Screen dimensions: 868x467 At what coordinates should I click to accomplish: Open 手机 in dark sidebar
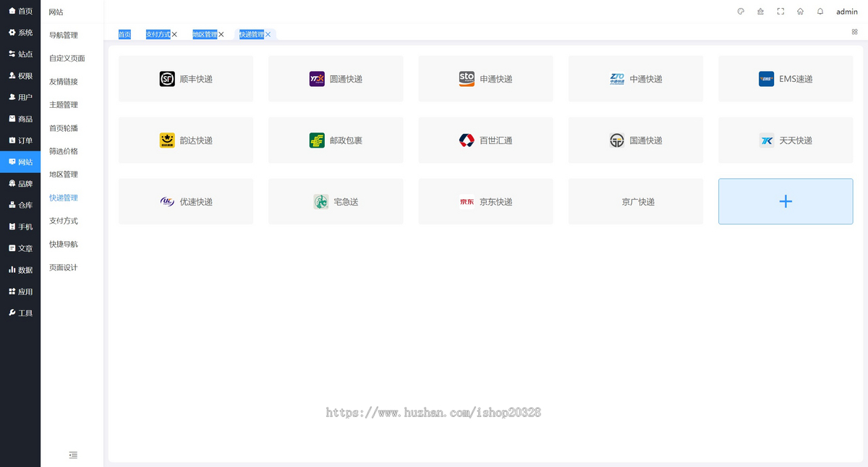20,227
